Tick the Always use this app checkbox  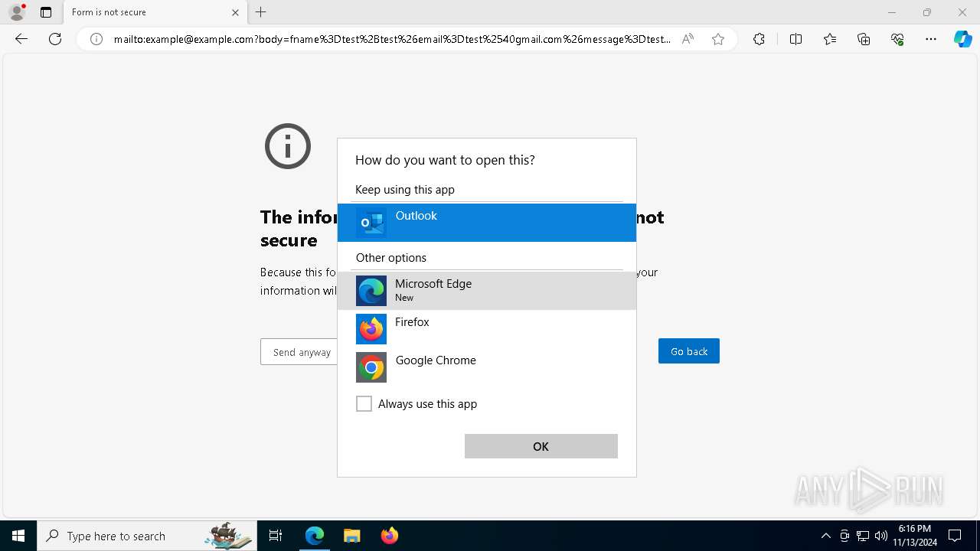(364, 404)
